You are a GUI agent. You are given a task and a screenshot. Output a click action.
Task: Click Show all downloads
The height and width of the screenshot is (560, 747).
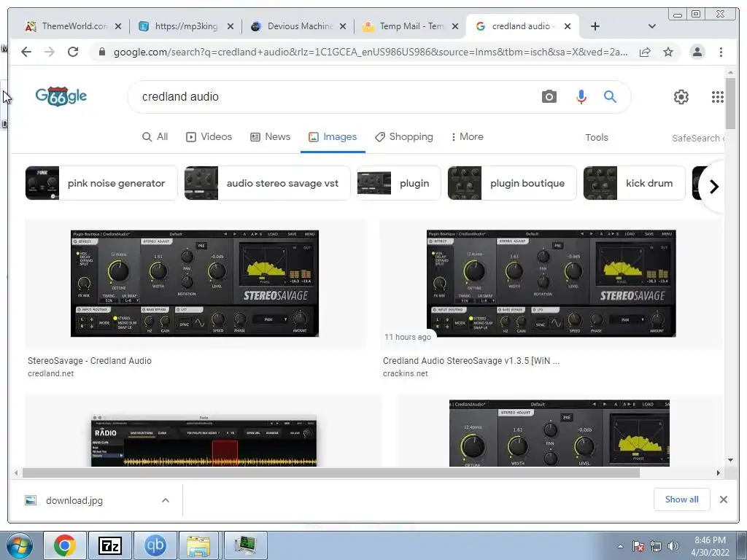coord(682,499)
